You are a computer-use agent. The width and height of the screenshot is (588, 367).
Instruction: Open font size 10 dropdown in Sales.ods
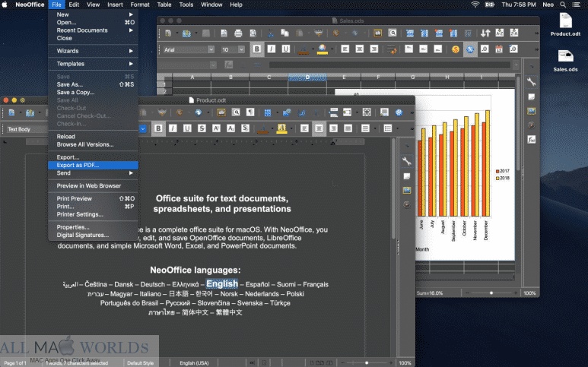[x=241, y=49]
